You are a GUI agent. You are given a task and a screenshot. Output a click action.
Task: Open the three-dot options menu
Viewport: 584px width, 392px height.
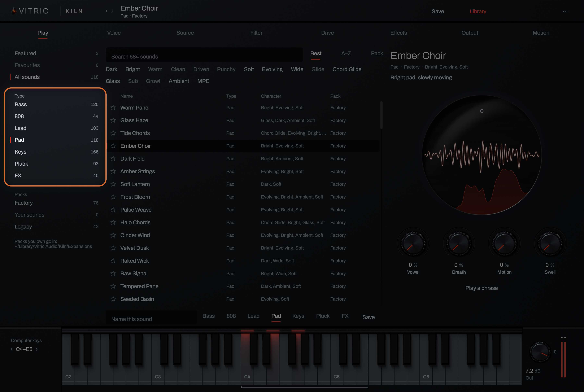566,12
